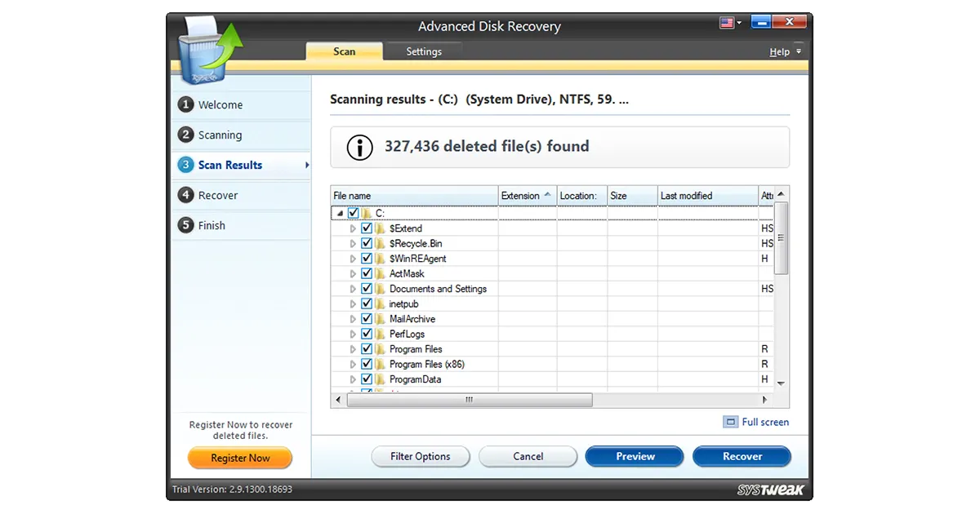Click the Program Files (x86) folder icon
980x514 pixels.
[381, 364]
